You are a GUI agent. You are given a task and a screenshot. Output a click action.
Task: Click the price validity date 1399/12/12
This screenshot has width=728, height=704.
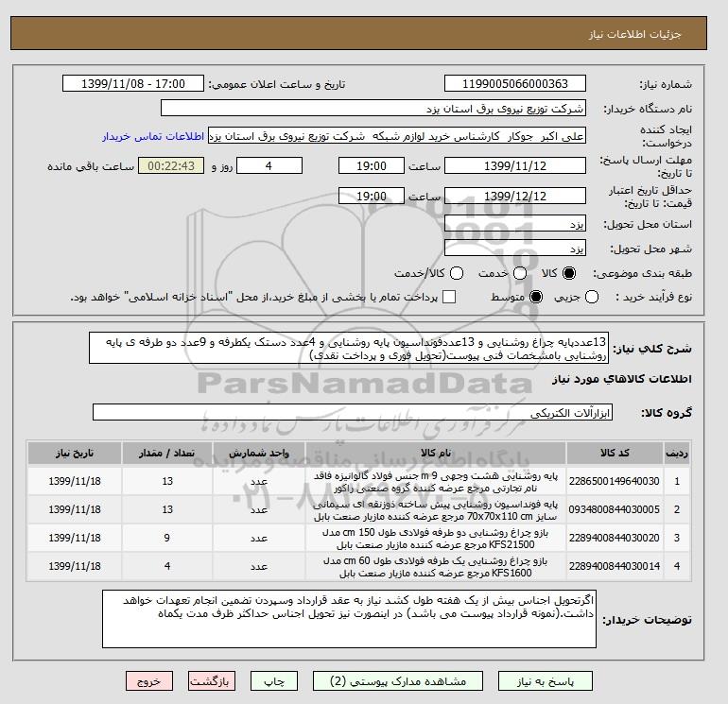click(x=515, y=196)
